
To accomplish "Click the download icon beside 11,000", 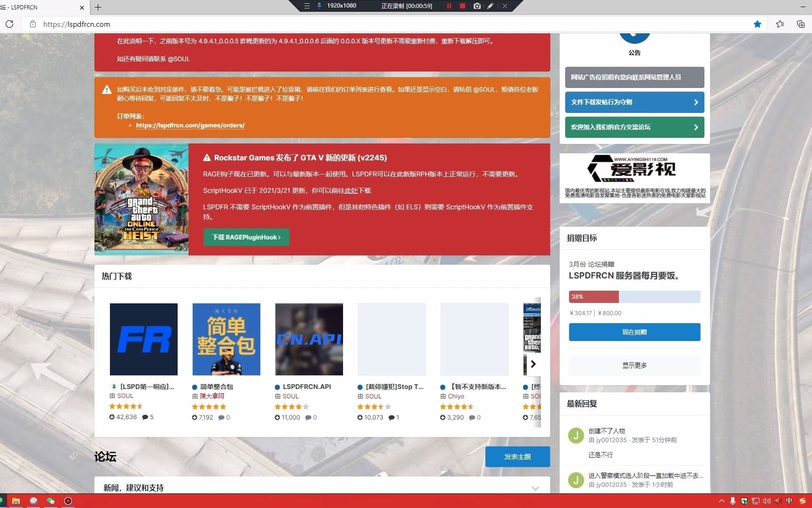I will click(277, 417).
